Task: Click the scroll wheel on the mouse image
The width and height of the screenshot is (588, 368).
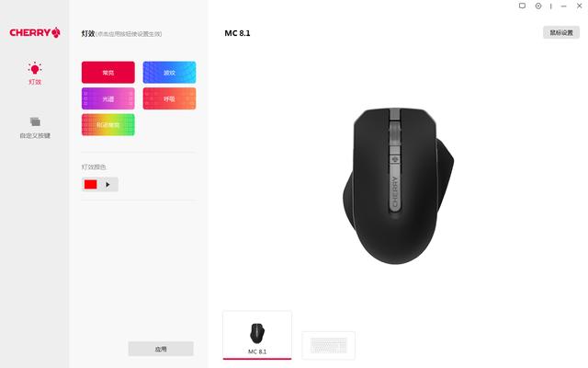Action: click(x=394, y=132)
